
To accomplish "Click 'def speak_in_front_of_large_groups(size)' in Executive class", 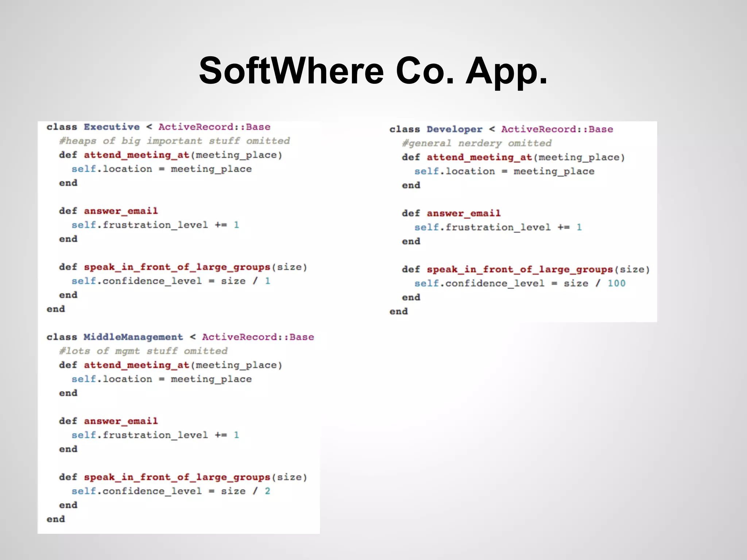I will [183, 267].
